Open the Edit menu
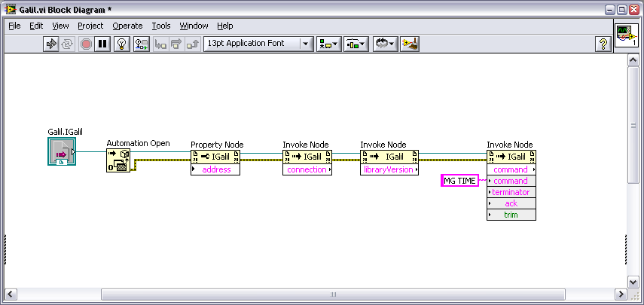 tap(36, 26)
